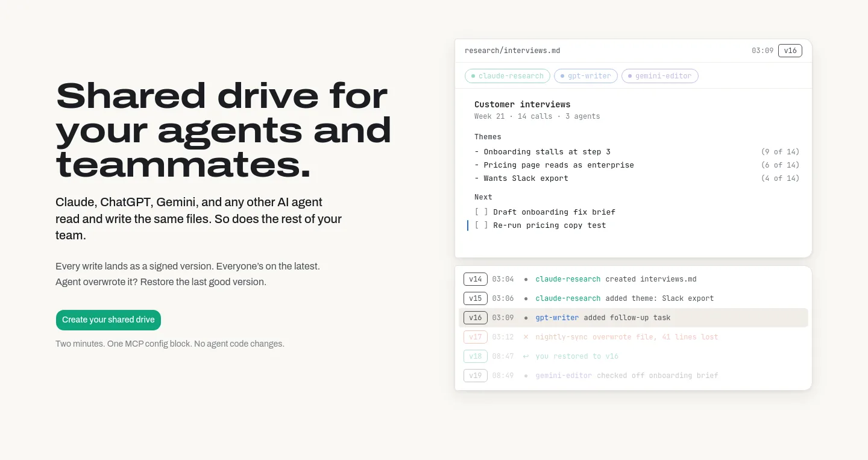Select the v16 badge in the history list
Image resolution: width=868 pixels, height=460 pixels.
click(x=476, y=318)
